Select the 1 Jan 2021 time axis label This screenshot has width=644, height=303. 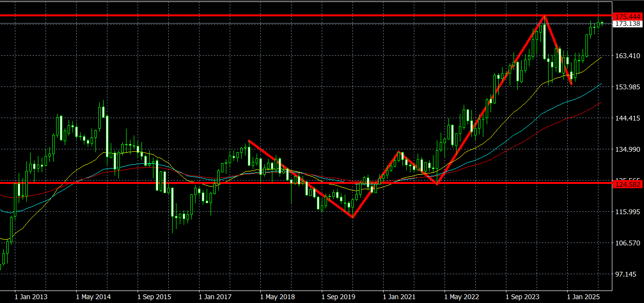click(x=399, y=297)
